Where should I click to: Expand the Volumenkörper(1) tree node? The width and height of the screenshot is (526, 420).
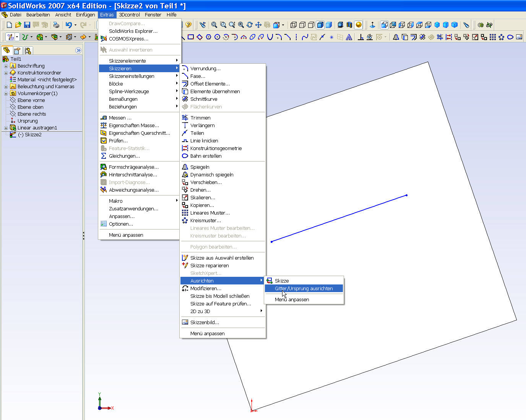pos(6,94)
